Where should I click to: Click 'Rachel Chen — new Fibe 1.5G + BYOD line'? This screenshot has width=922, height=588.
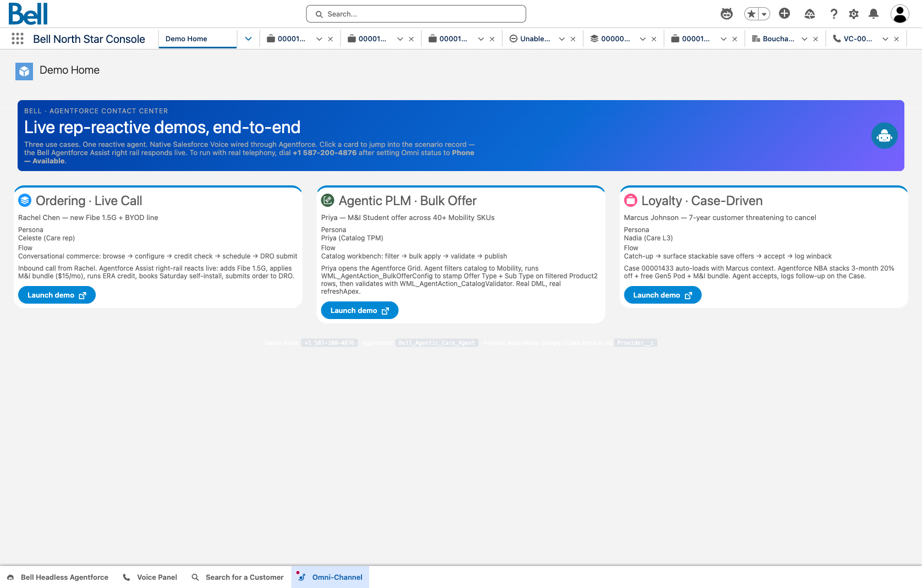[88, 218]
